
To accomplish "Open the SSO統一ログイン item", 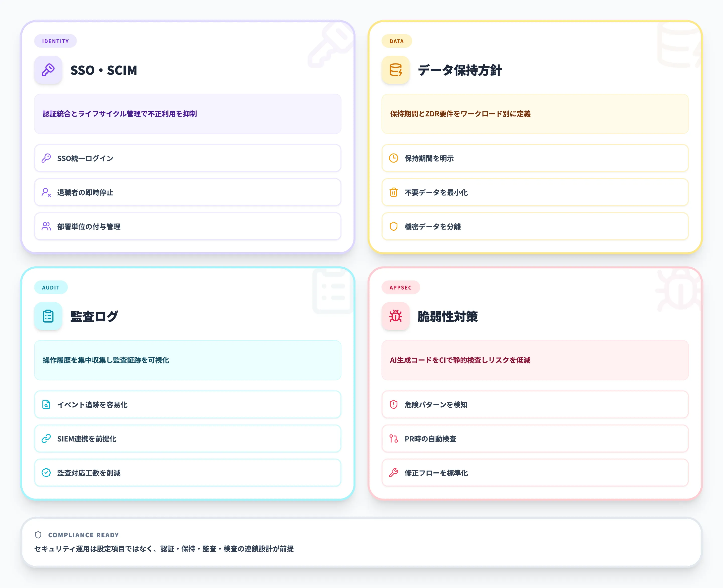I will (188, 158).
